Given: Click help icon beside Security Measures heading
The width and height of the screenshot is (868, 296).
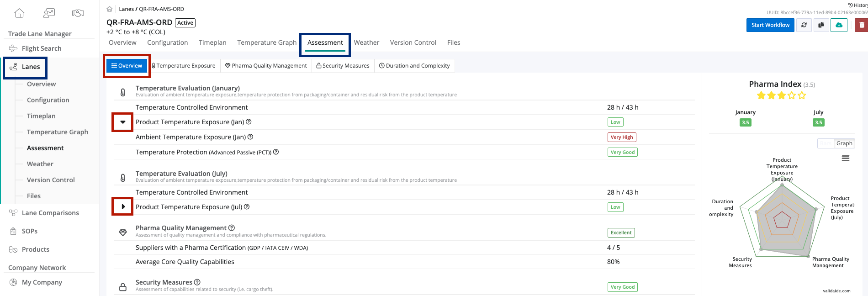Looking at the screenshot, I should pos(197,282).
